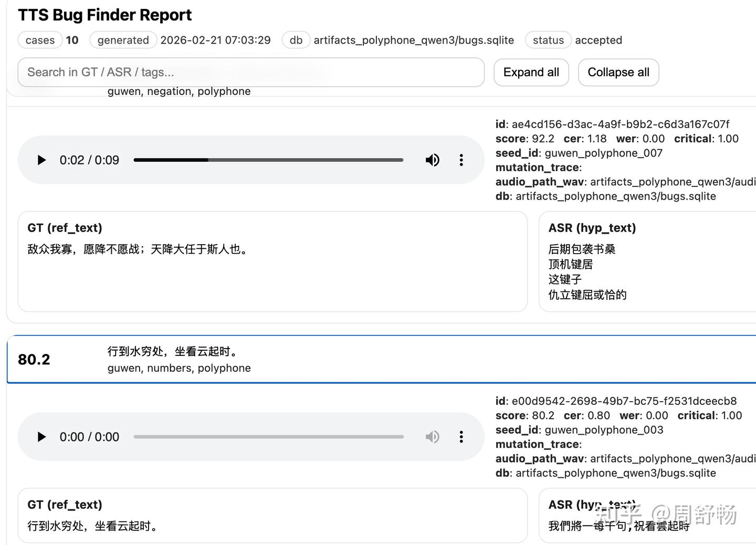The height and width of the screenshot is (545, 756).
Task: Open more options on guwen_polyphone_003 audio player
Action: click(x=461, y=437)
